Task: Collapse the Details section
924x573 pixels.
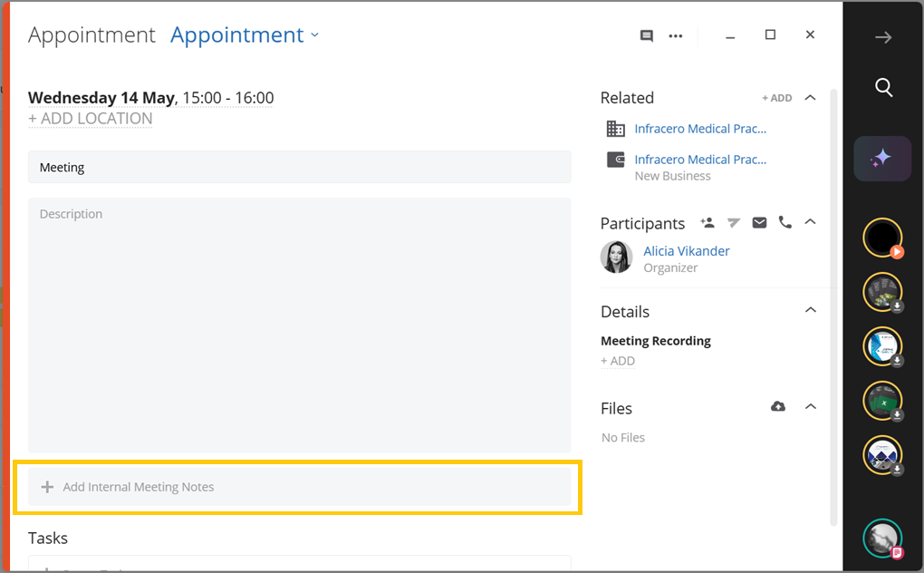Action: [x=811, y=311]
